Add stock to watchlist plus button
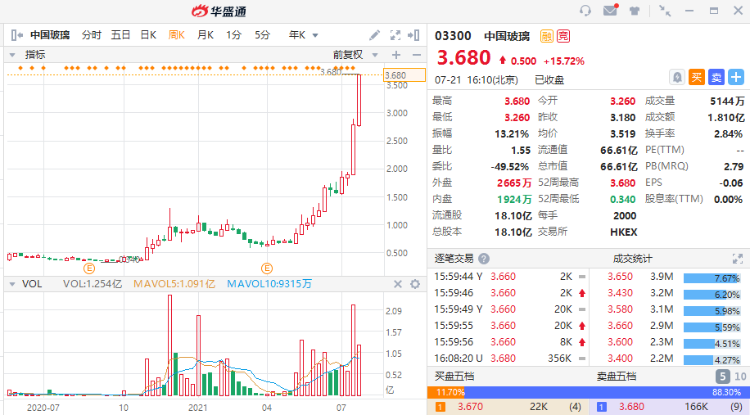 pyautogui.click(x=736, y=77)
